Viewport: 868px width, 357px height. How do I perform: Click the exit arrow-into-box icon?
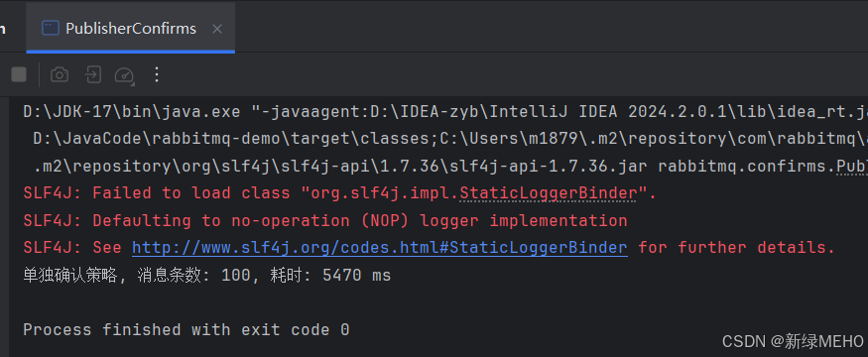pos(92,74)
